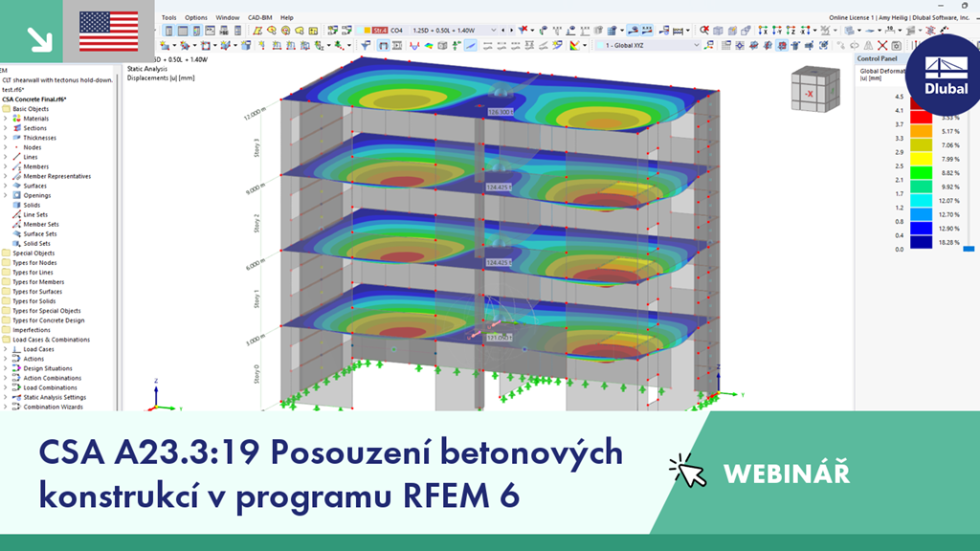Toggle the highlighted frame display icon next to funnel
980x551 pixels.
pyautogui.click(x=384, y=45)
